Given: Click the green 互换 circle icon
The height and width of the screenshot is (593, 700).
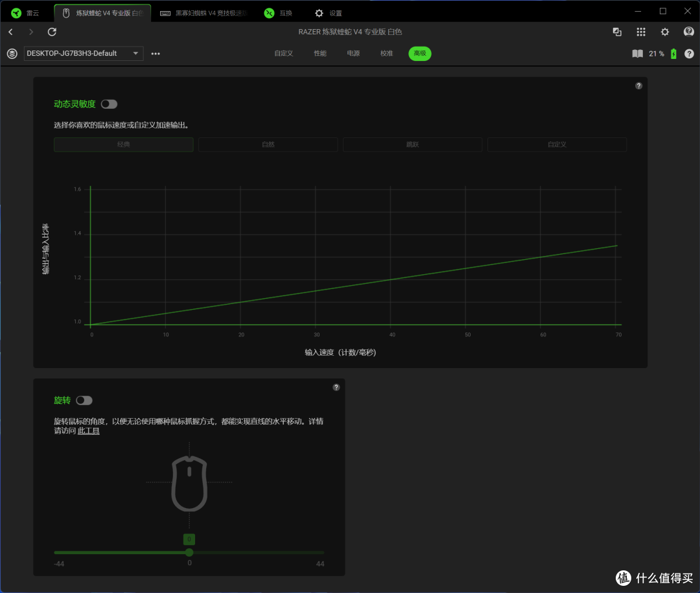Looking at the screenshot, I should 269,13.
